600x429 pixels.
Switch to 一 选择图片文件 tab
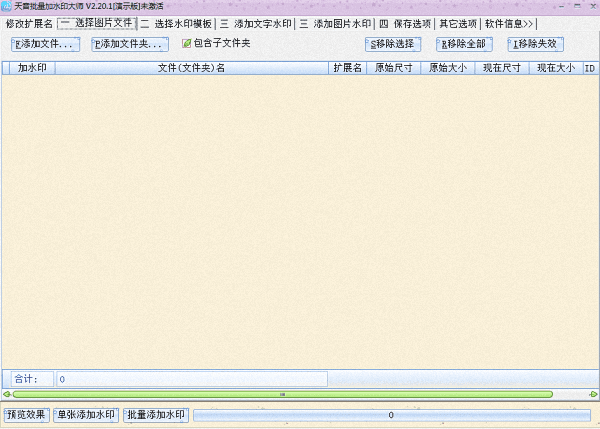pos(97,23)
